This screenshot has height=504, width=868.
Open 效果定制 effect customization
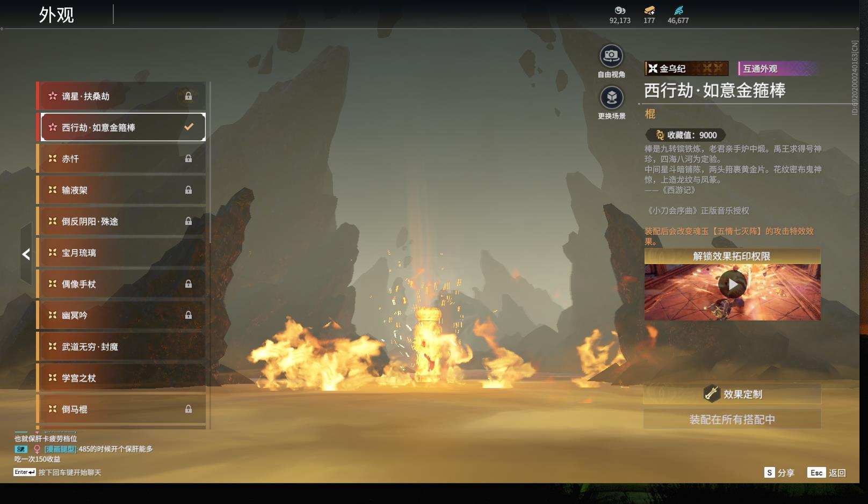tap(732, 394)
